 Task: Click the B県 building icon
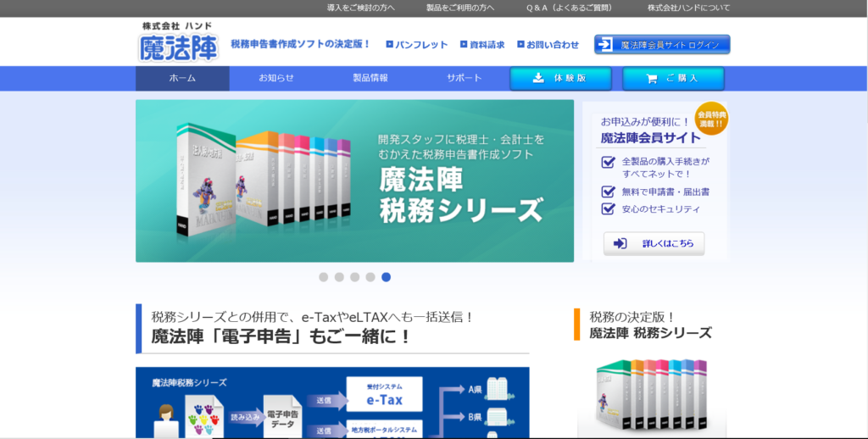pyautogui.click(x=500, y=417)
